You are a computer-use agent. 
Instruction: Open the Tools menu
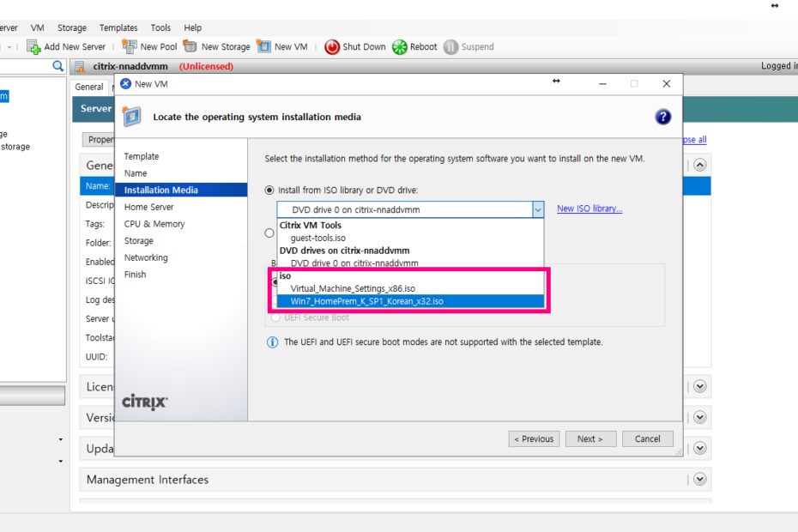160,27
